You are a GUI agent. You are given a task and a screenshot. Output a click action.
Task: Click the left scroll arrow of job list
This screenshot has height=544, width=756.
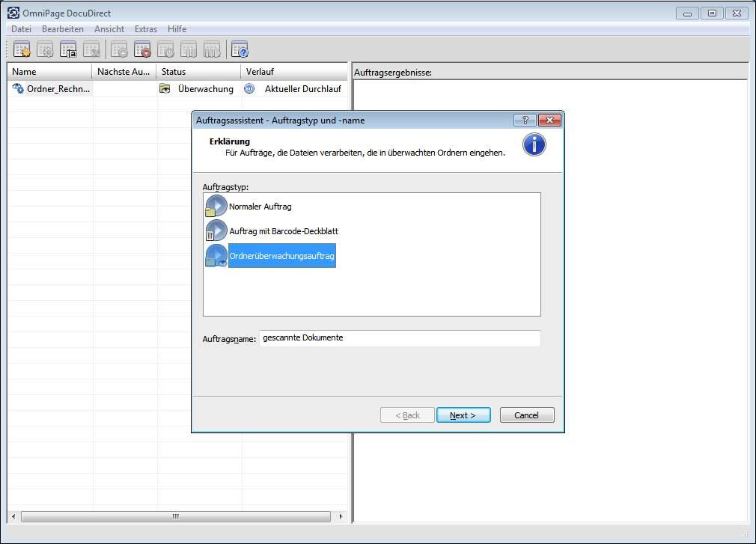click(x=13, y=516)
